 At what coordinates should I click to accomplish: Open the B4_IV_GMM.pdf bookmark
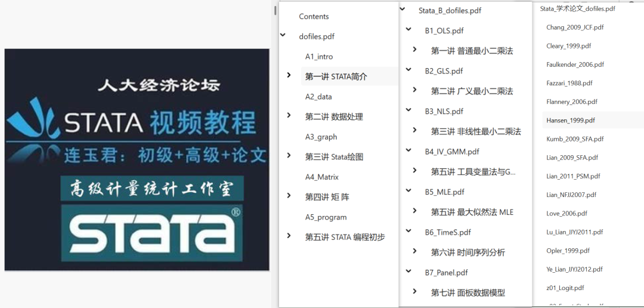(x=452, y=152)
